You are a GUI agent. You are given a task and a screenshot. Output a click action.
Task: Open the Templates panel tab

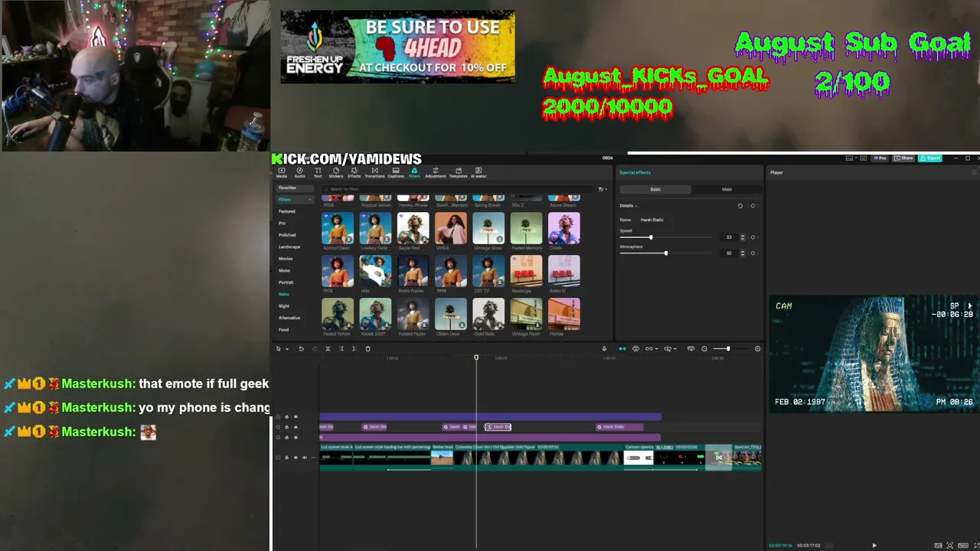tap(458, 173)
